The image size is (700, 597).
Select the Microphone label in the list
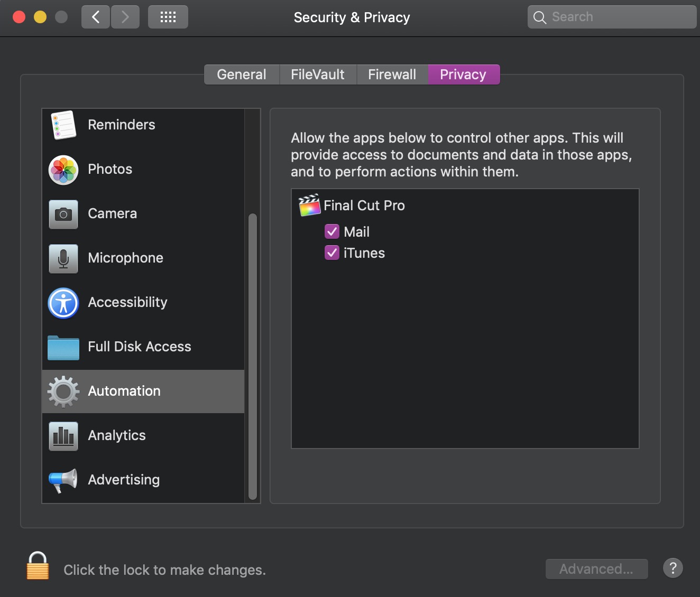click(x=126, y=258)
